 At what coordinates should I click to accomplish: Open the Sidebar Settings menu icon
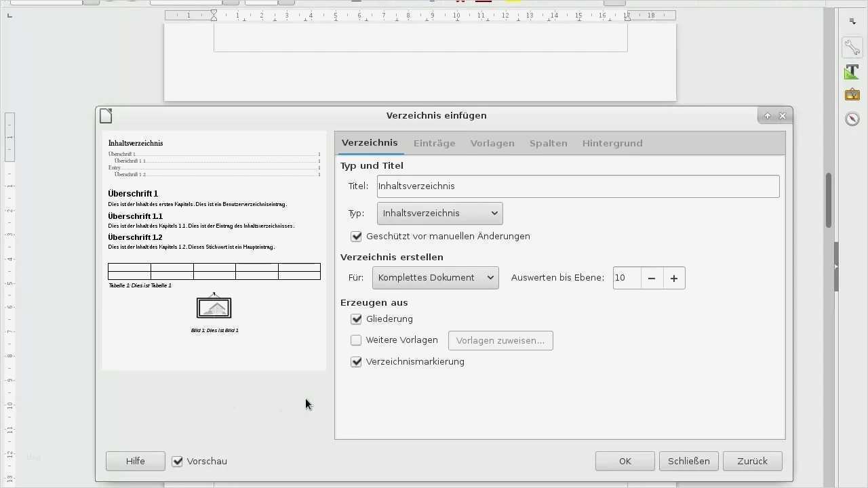click(852, 20)
